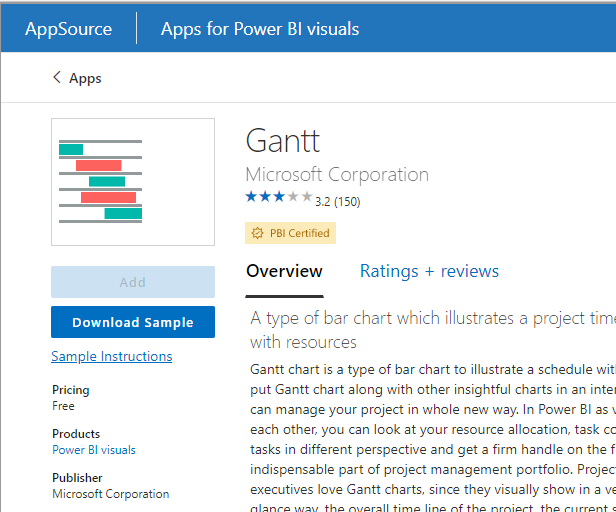The image size is (616, 512).
Task: Open the Power BI visuals products link
Action: coord(94,450)
